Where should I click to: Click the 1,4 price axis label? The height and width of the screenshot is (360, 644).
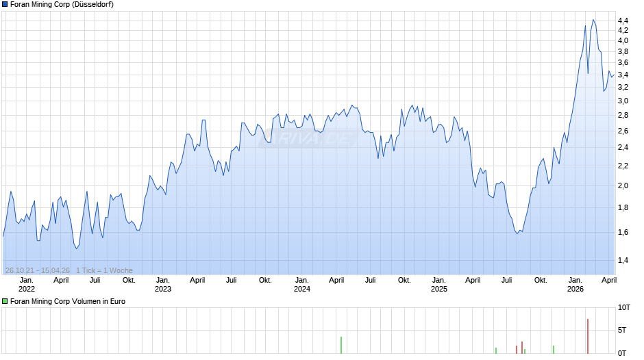623,260
